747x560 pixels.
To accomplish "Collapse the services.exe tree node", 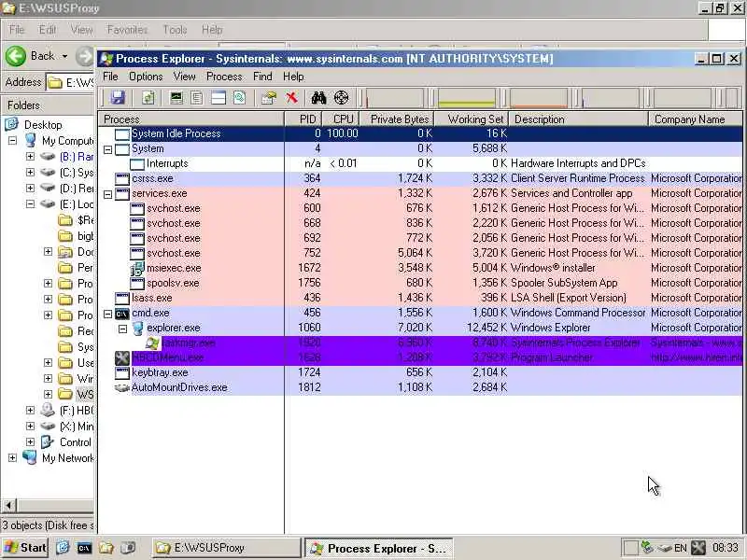I will 107,194.
